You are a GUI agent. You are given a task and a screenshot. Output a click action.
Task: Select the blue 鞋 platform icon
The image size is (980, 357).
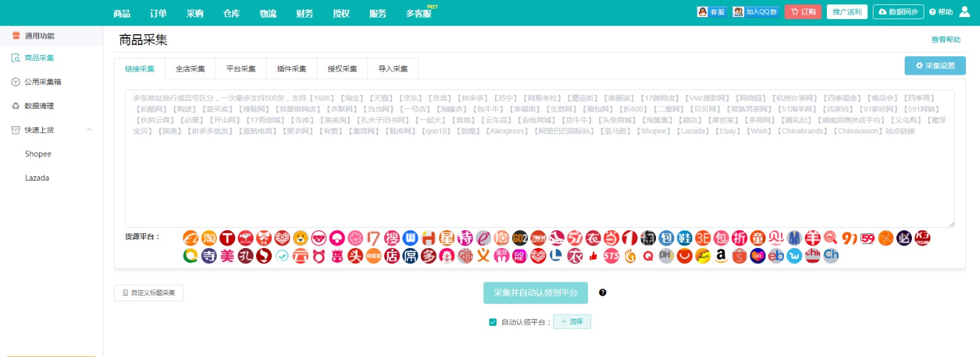(685, 238)
